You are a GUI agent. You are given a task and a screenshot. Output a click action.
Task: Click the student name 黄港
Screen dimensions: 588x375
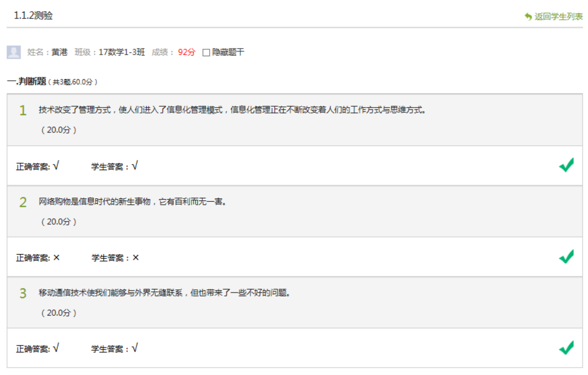click(59, 52)
